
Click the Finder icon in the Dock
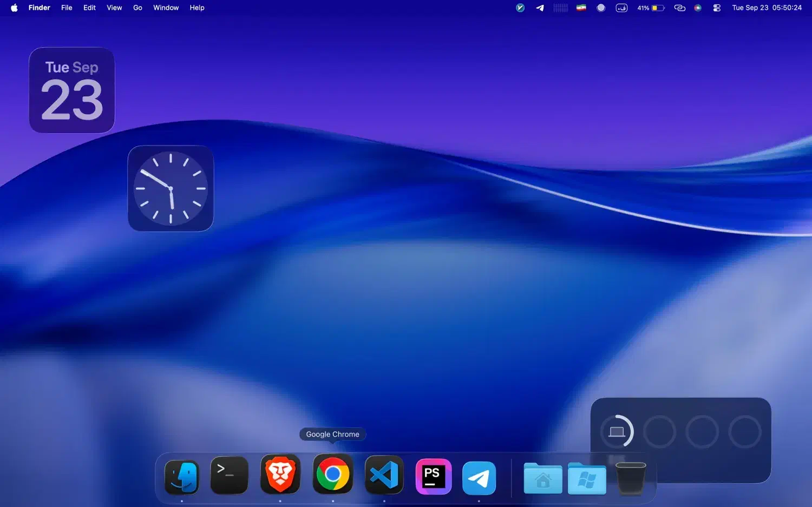click(182, 477)
